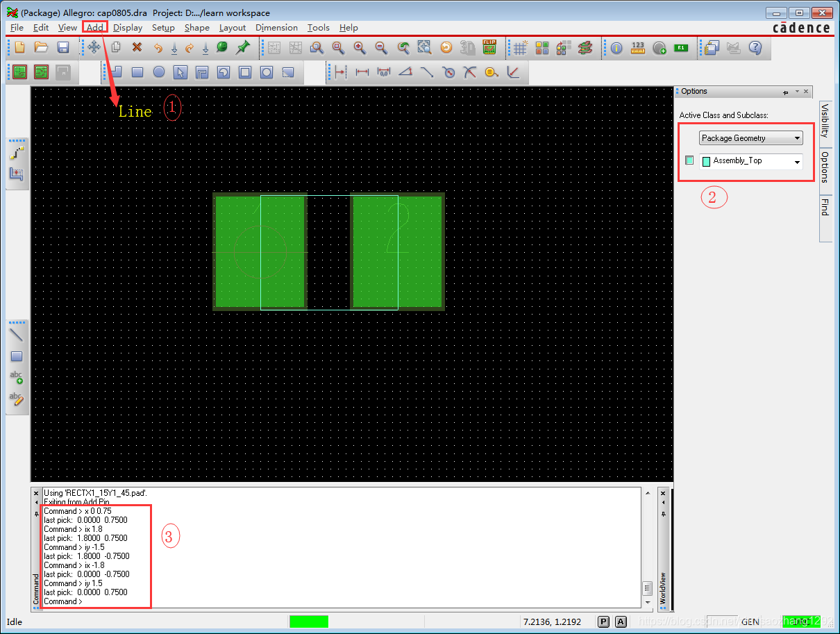
Task: Click the Add Connect icon in left toolbar
Action: click(17, 152)
